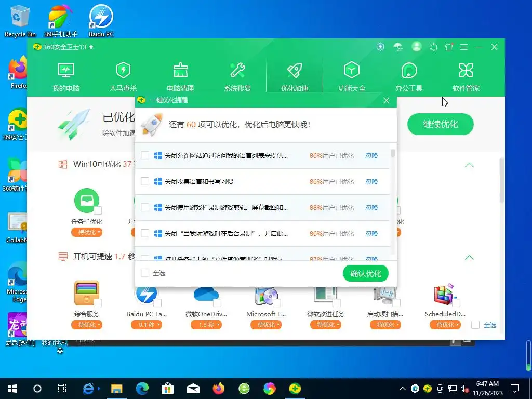Image resolution: width=532 pixels, height=399 pixels.
Task: Click 确认优化 button
Action: 365,273
